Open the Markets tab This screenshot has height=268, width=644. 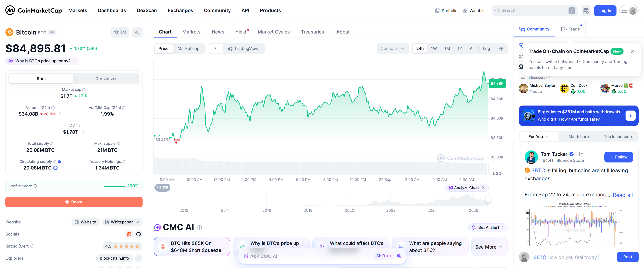click(191, 32)
